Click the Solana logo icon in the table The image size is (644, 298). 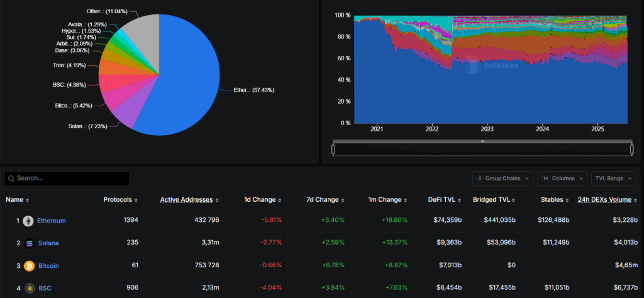28,243
